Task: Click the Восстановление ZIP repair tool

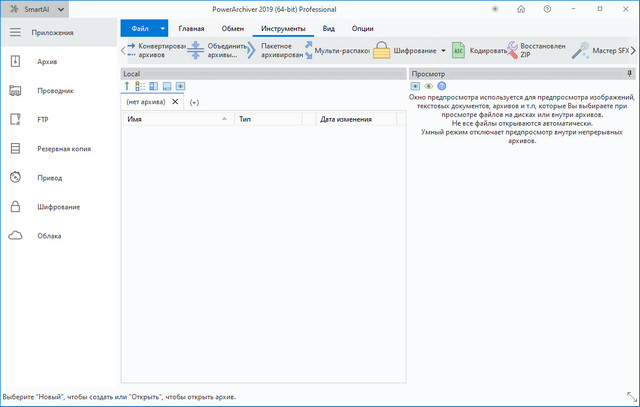Action: 512,50
